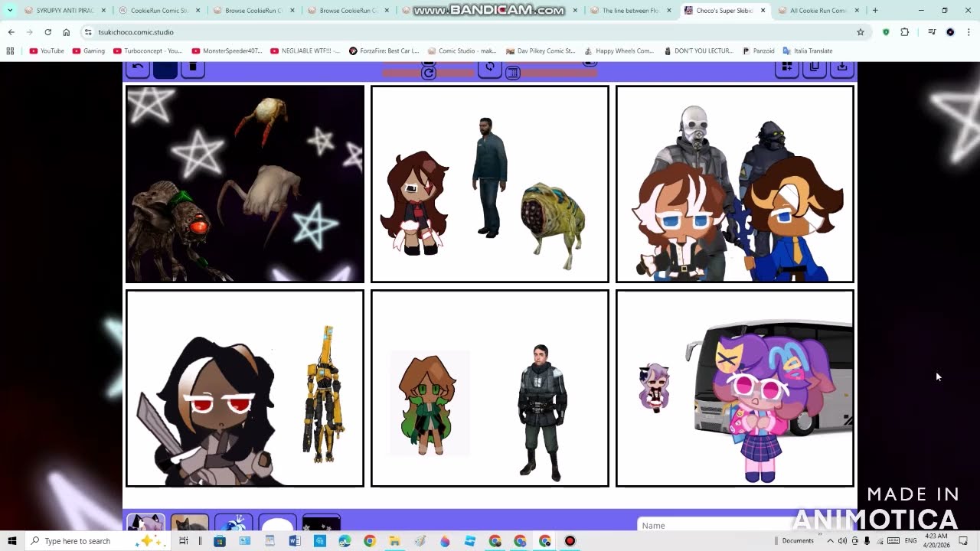Choose the purple-haired character thumbnail in bottom tray

coord(145,523)
